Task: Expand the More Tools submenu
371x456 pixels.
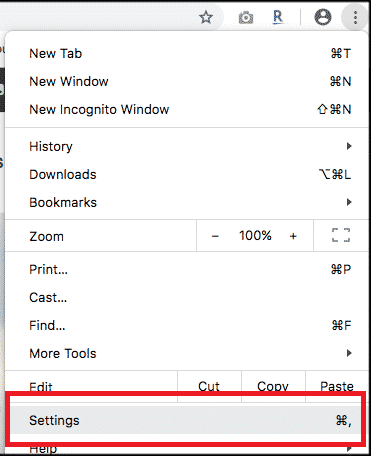Action: (x=187, y=353)
